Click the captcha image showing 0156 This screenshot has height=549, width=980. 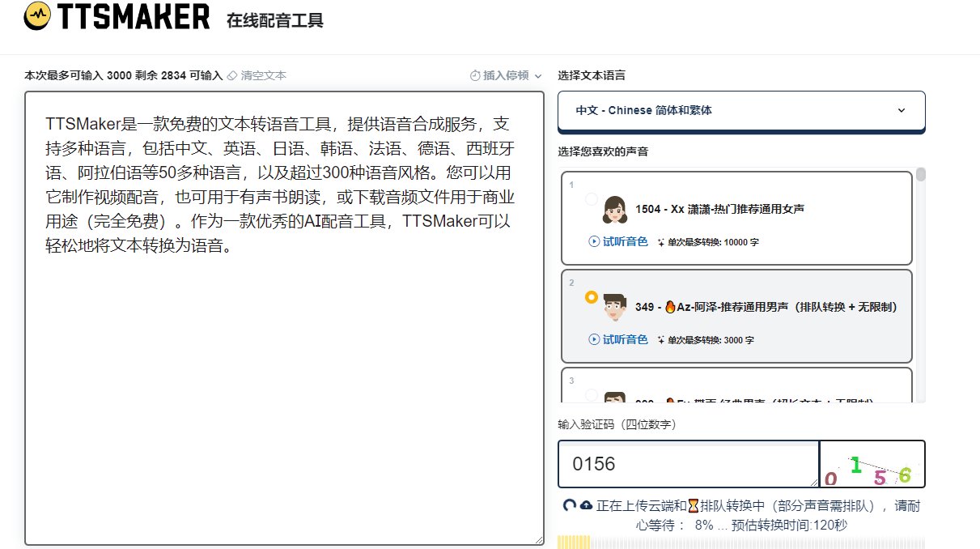[x=872, y=465]
